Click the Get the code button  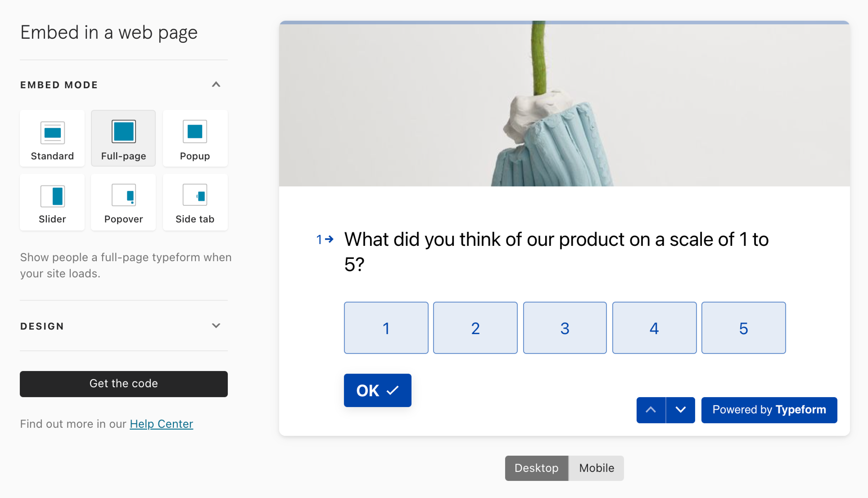pyautogui.click(x=123, y=384)
